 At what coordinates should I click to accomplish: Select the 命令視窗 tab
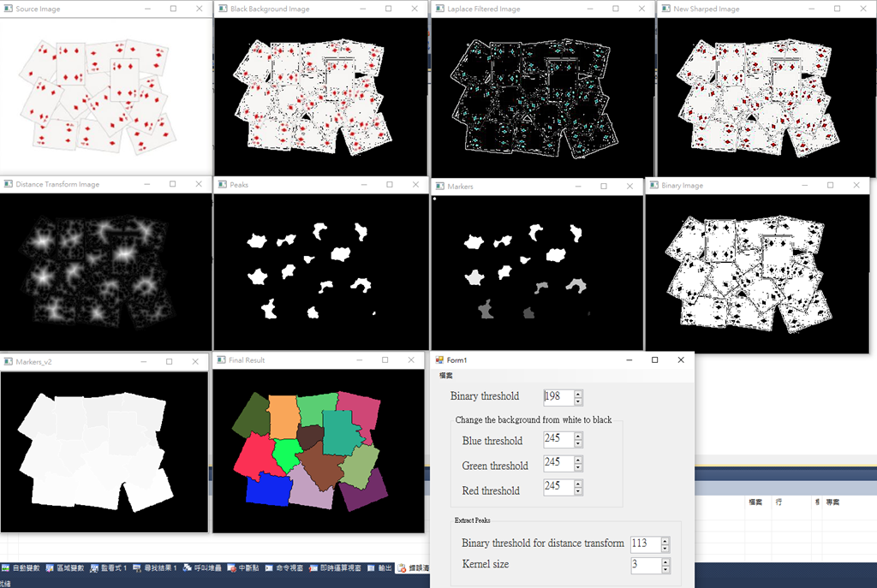(284, 567)
